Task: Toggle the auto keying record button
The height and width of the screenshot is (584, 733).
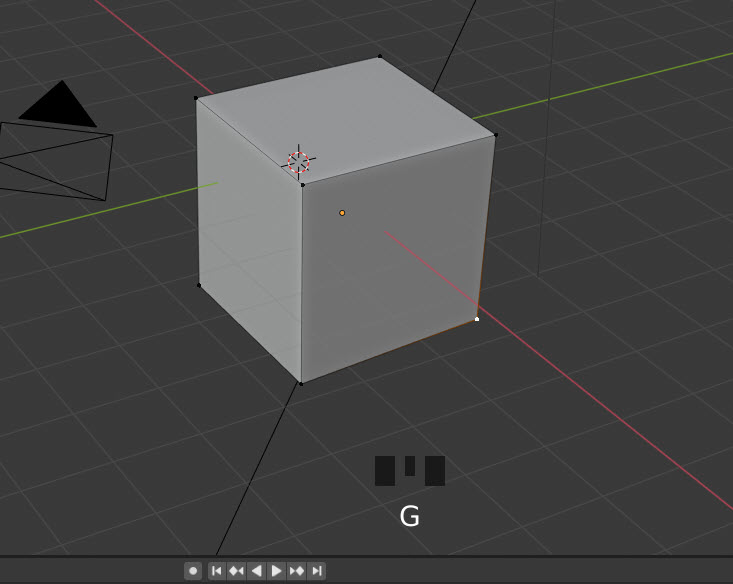Action: click(193, 571)
